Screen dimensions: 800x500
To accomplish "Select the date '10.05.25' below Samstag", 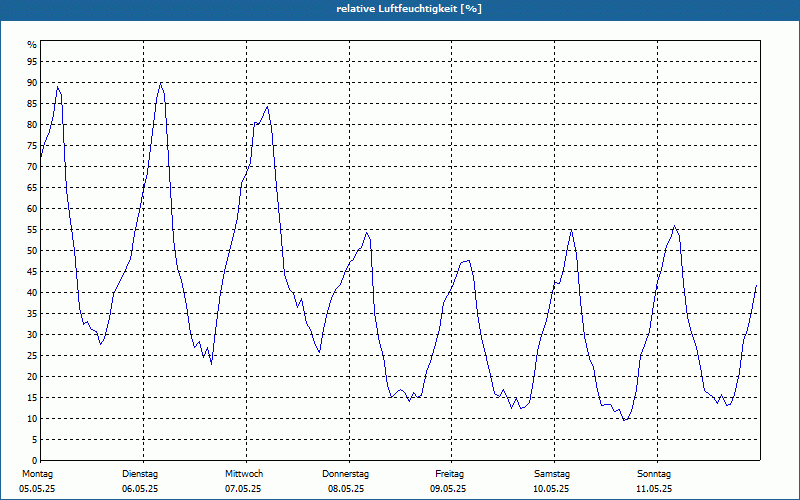I will coord(551,489).
